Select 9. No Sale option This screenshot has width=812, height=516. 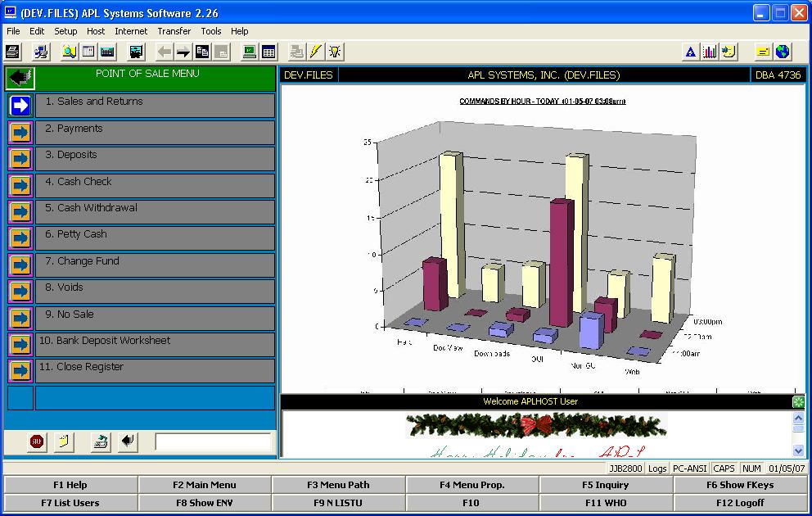point(155,318)
